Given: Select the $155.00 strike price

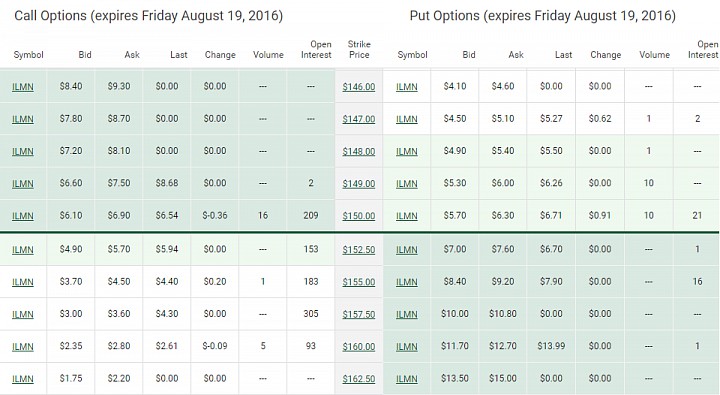Looking at the screenshot, I should pyautogui.click(x=359, y=282).
